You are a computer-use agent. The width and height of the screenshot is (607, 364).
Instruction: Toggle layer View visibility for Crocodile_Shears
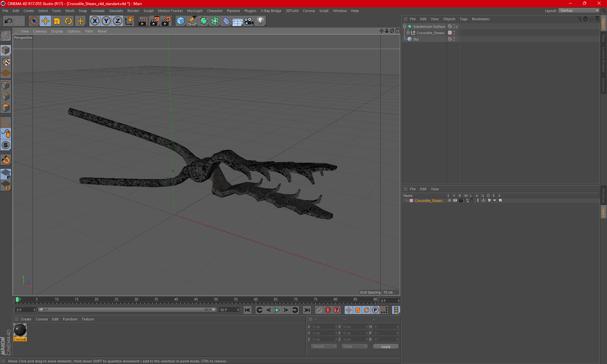455,200
